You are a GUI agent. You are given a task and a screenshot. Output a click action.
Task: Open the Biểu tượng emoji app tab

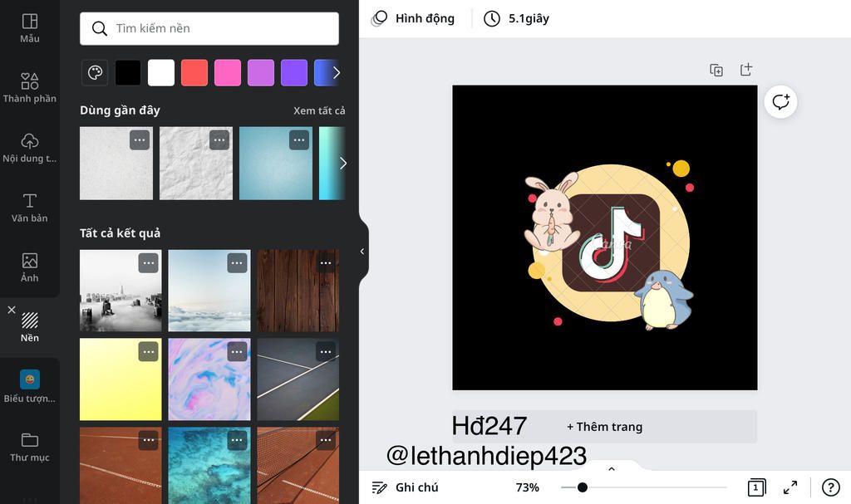coord(29,386)
